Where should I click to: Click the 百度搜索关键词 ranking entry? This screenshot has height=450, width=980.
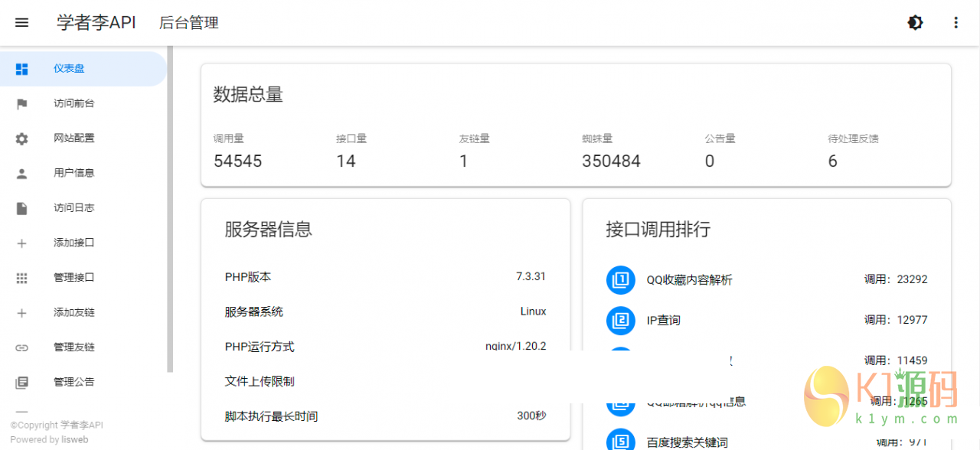click(x=687, y=442)
